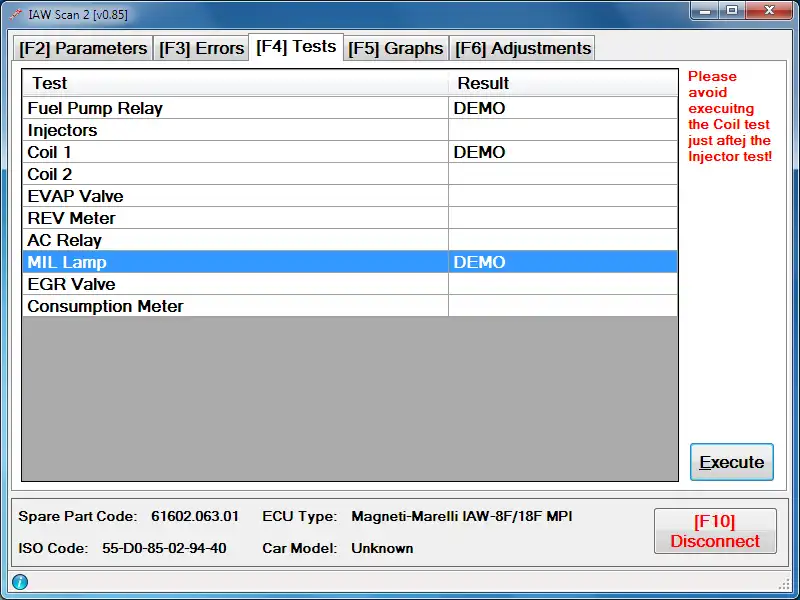Image resolution: width=800 pixels, height=600 pixels.
Task: Click ECU Type value Magneti-Marelli IAW-8F/18F MPI
Action: [x=462, y=516]
